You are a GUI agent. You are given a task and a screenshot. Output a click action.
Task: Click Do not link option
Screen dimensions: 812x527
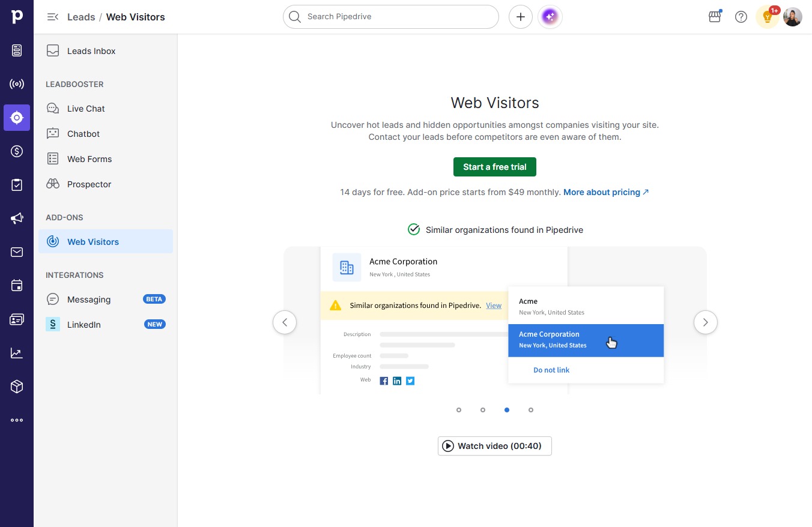[551, 370]
